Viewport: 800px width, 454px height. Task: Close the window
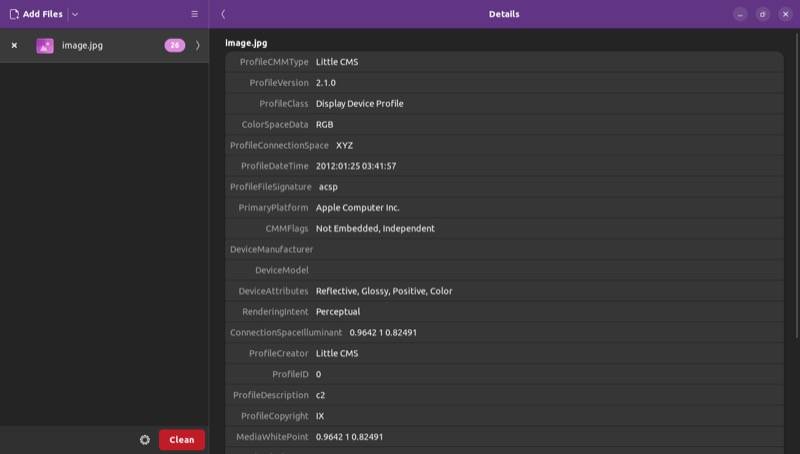coord(786,14)
